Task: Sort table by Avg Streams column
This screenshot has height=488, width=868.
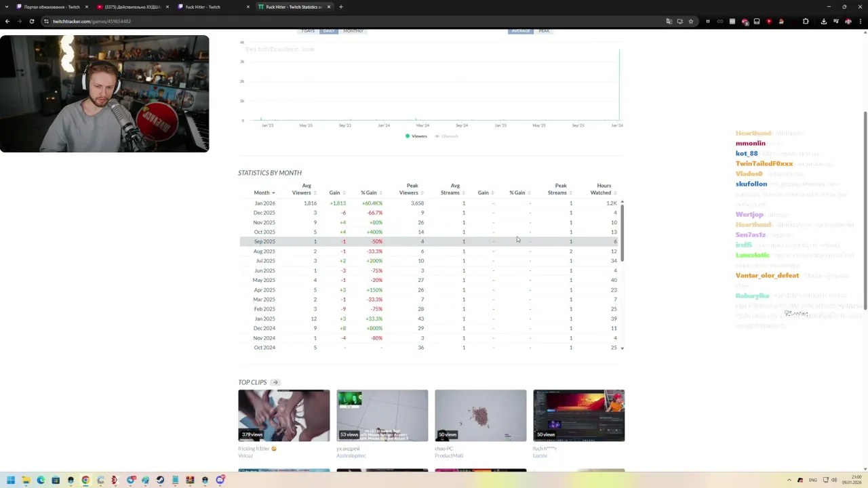Action: click(x=453, y=189)
